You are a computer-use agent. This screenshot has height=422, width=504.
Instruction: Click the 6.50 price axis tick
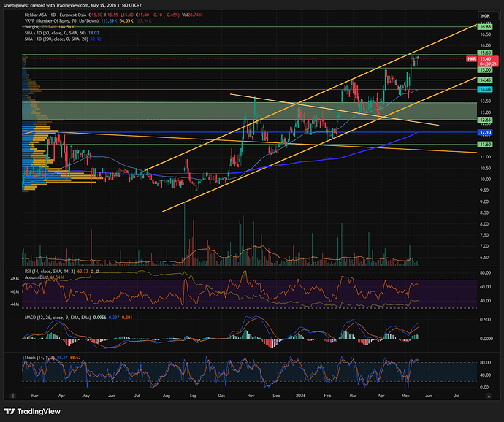point(484,258)
